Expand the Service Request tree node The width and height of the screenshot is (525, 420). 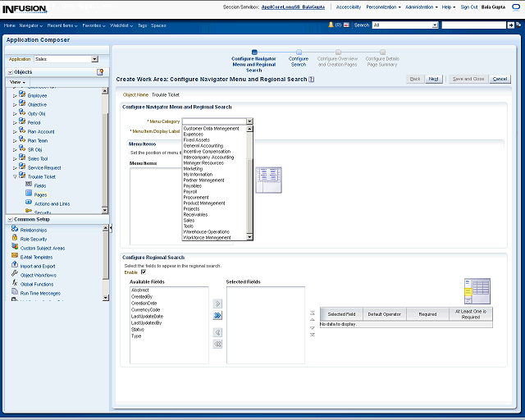click(14, 167)
